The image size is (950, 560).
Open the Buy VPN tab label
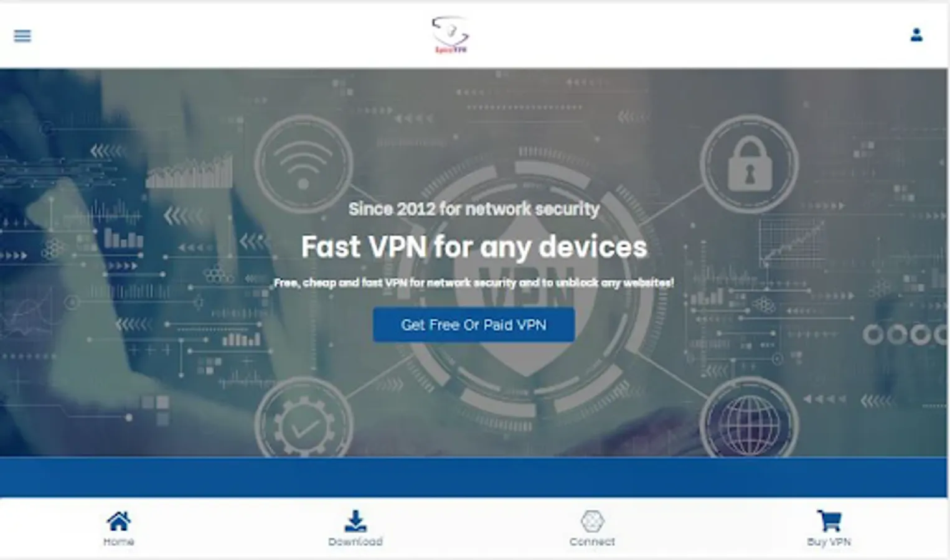point(829,542)
